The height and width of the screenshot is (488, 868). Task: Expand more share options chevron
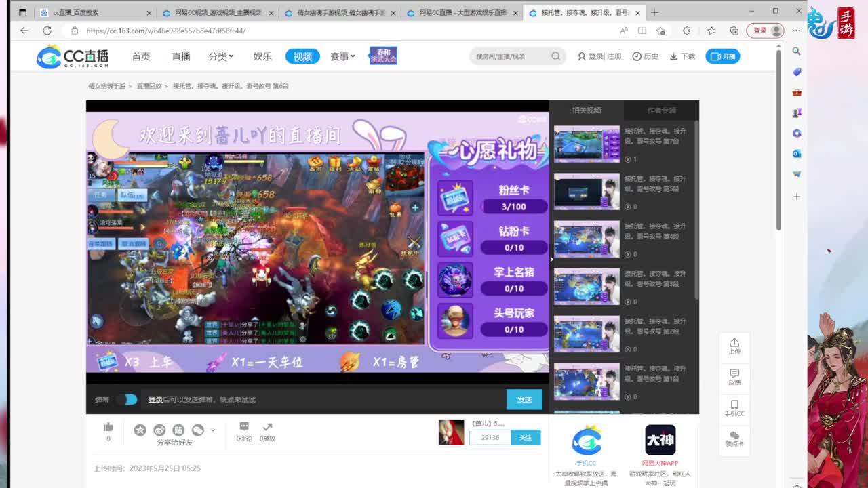click(x=213, y=430)
